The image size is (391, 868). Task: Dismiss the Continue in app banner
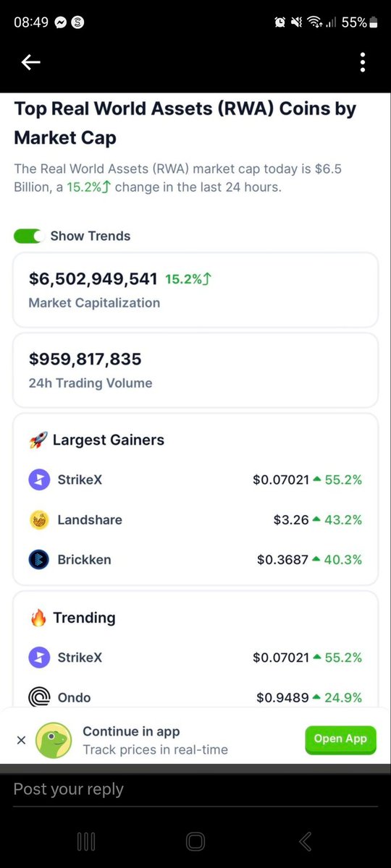(21, 740)
